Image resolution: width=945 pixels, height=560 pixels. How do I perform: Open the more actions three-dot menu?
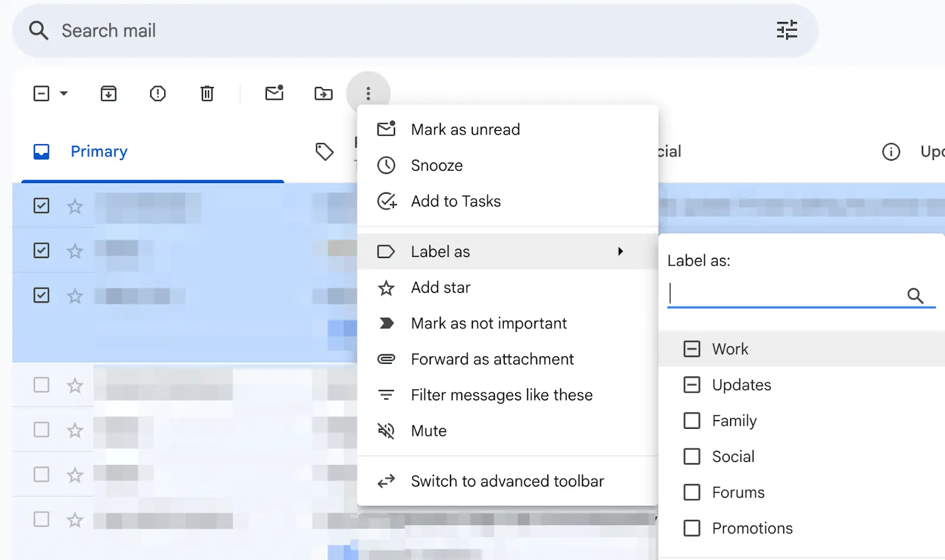[x=368, y=93]
